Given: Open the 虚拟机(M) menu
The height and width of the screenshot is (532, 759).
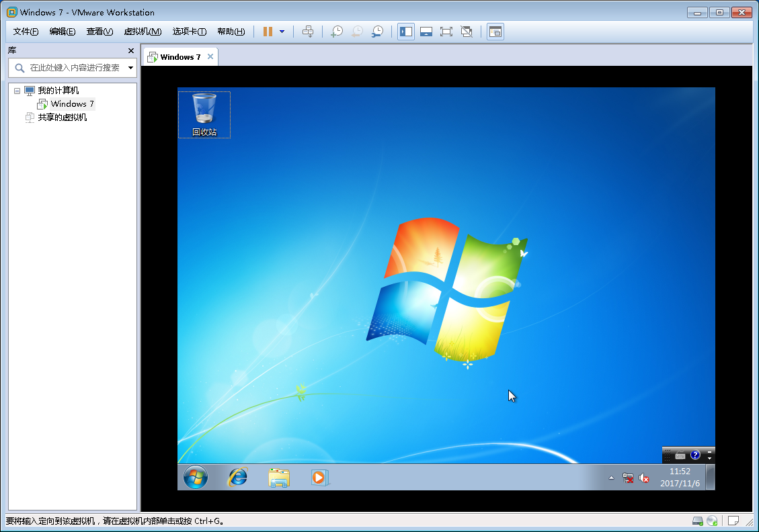Looking at the screenshot, I should (143, 32).
